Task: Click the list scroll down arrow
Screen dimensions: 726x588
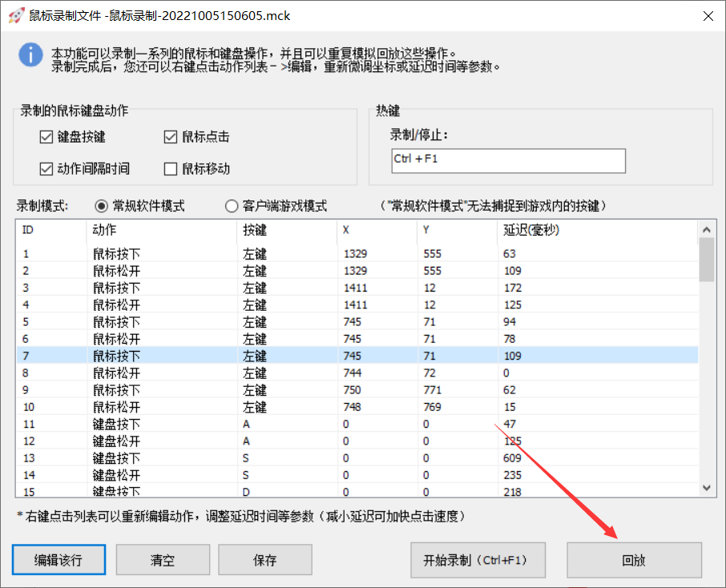Action: [707, 488]
